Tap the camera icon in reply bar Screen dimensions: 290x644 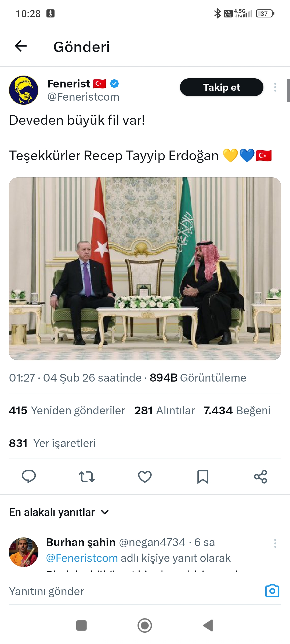coord(272,591)
